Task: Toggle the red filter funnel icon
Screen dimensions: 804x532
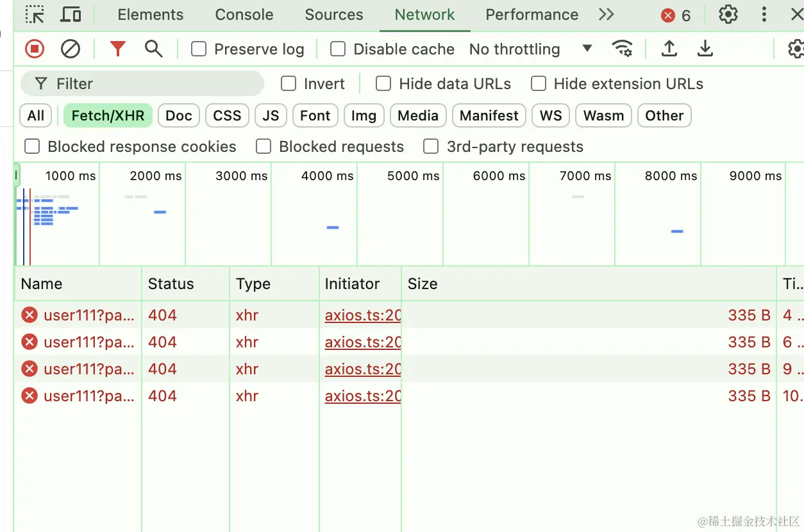Action: [x=117, y=49]
